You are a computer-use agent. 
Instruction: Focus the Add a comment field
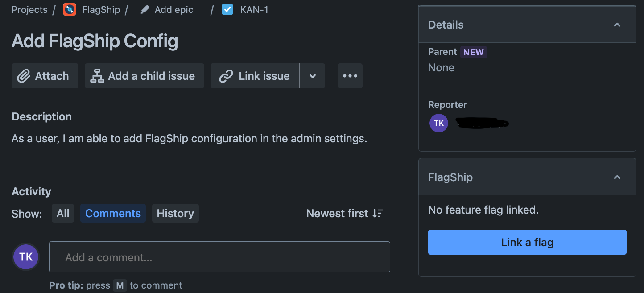coord(219,257)
